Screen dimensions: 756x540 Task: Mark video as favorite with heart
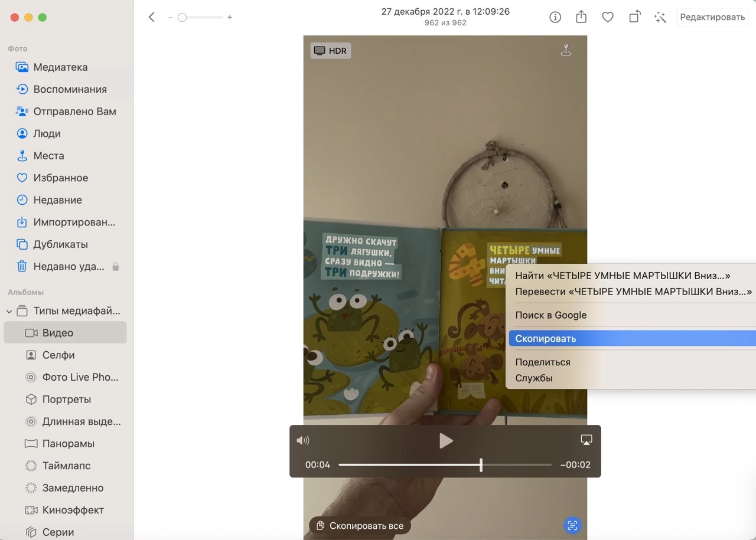pyautogui.click(x=608, y=17)
